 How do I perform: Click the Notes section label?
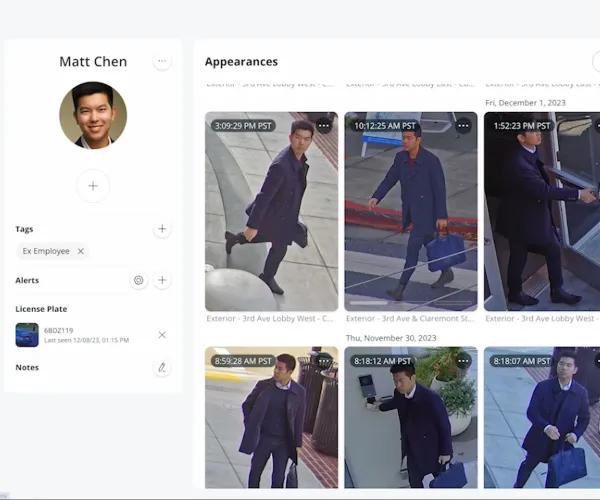(x=27, y=368)
